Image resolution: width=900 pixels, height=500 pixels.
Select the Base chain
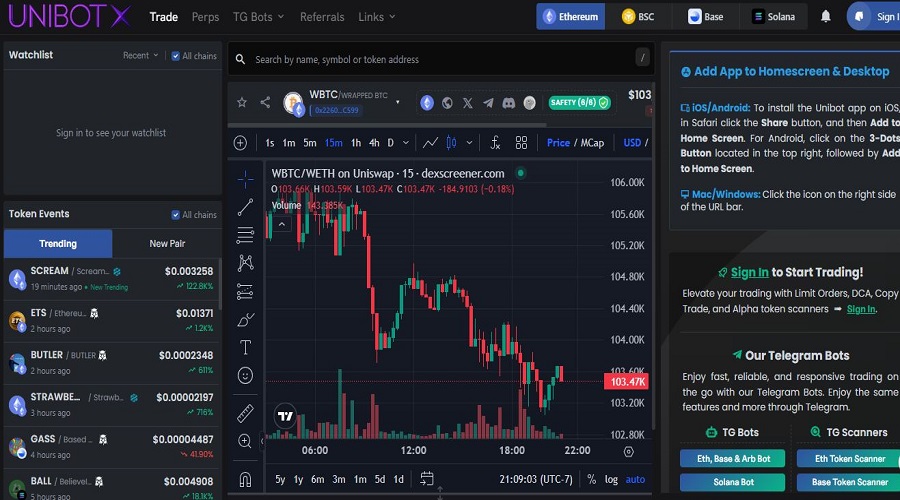[705, 16]
